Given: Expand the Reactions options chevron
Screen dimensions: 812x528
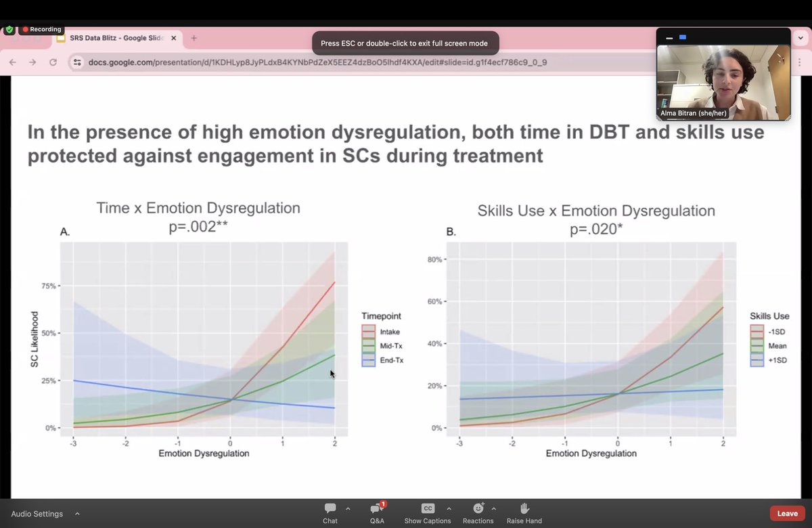Looking at the screenshot, I should [493, 508].
